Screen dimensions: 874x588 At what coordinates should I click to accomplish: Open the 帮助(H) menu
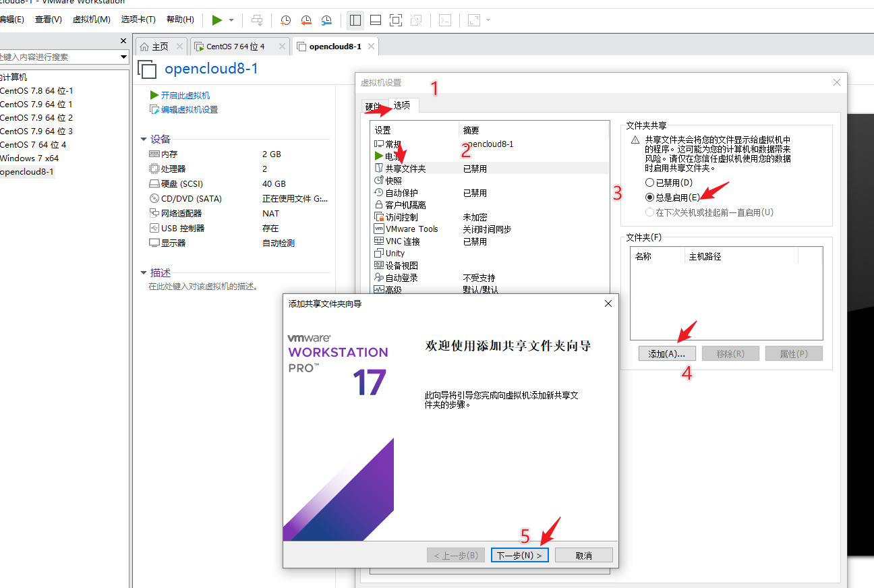180,20
